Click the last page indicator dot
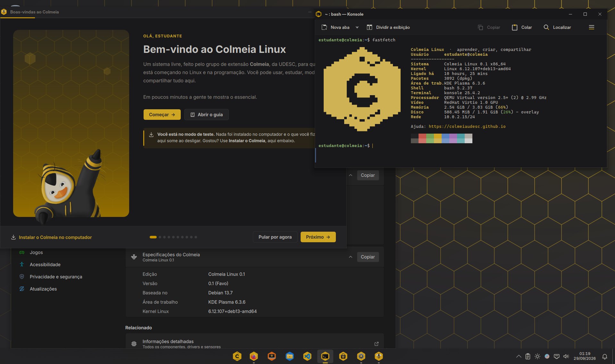 click(196, 237)
